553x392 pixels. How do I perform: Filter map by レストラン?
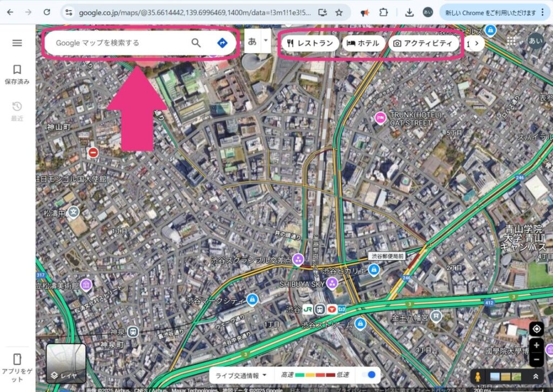pyautogui.click(x=310, y=43)
